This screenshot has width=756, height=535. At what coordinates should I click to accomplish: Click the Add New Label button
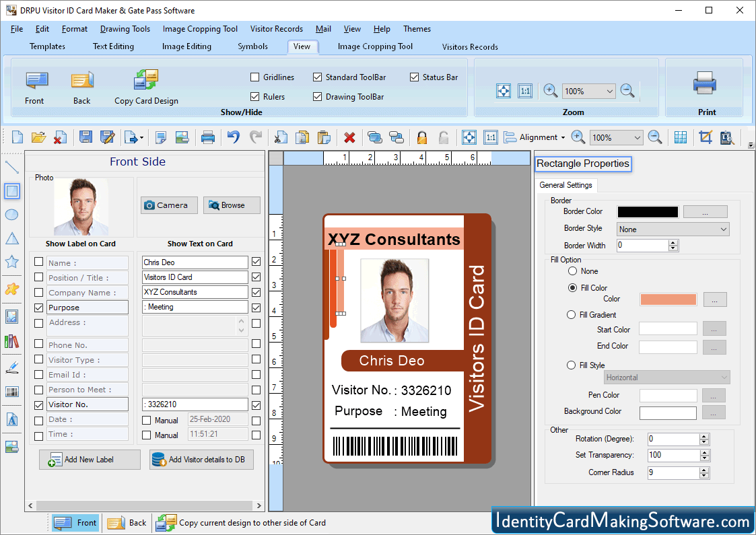(90, 459)
